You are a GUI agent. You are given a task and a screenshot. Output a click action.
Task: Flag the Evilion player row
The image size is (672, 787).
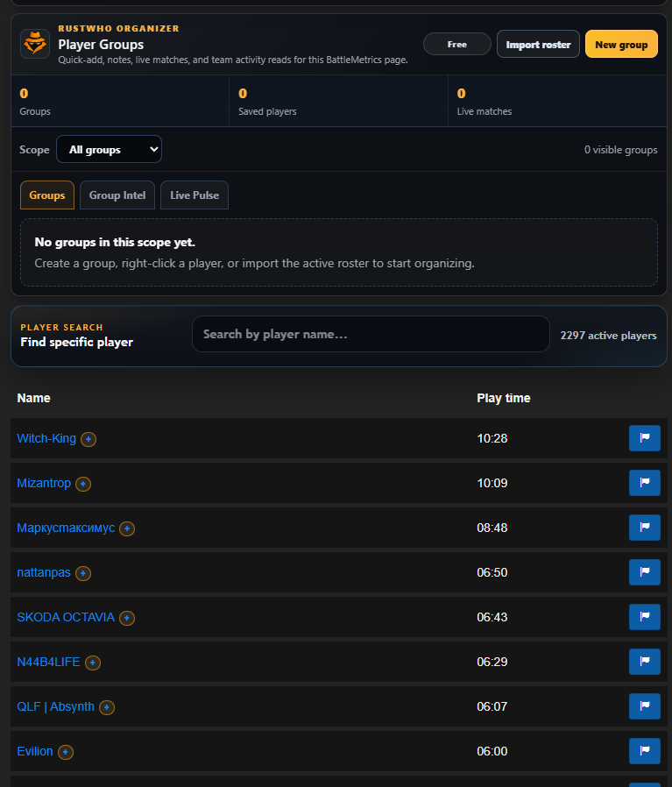tap(644, 750)
